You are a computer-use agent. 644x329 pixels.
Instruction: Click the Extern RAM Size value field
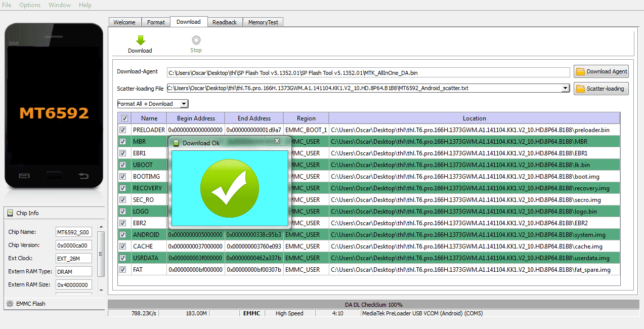(x=73, y=285)
